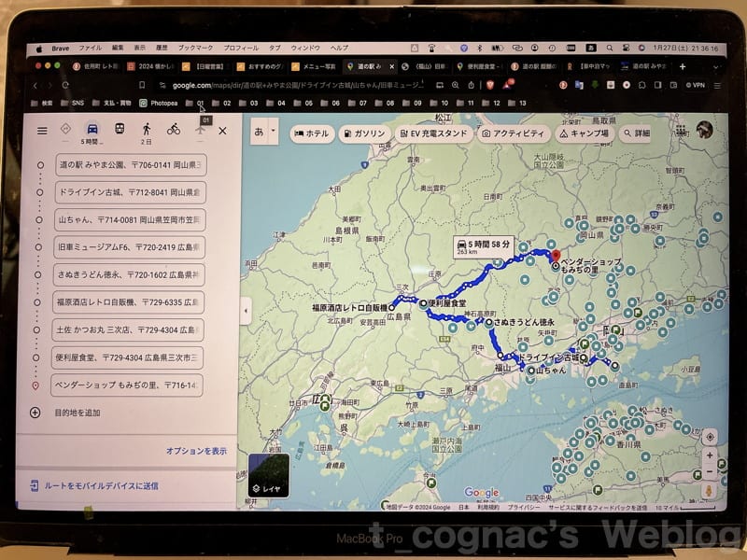Click the 目的地を追加 text
747x560 pixels.
(x=78, y=413)
